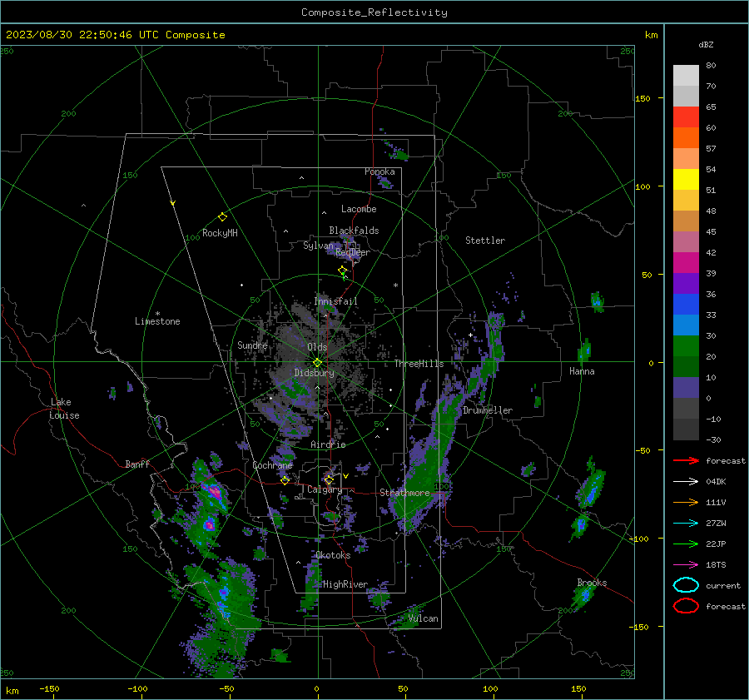The image size is (749, 700).
Task: Click the Sundre town label
Action: click(x=252, y=345)
